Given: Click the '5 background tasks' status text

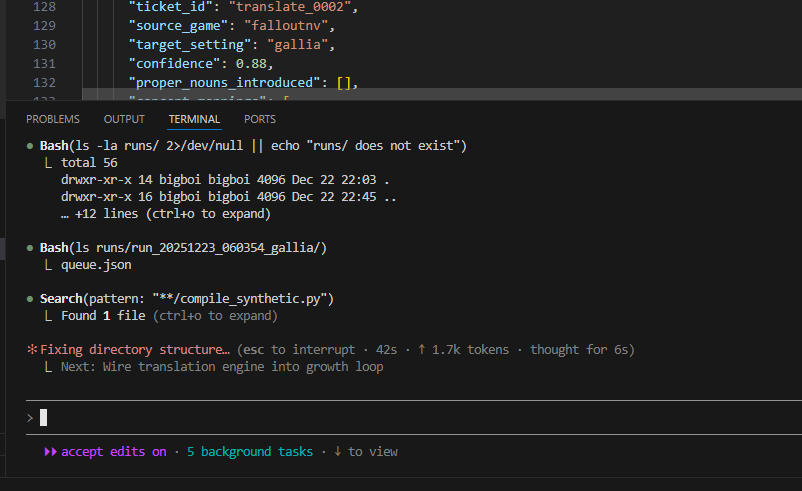Looking at the screenshot, I should point(250,452).
